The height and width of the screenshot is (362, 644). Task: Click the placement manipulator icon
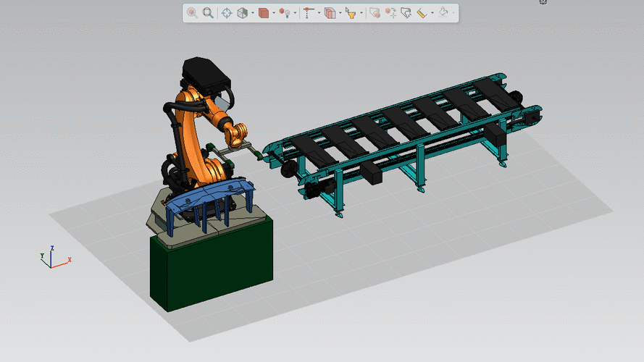[375, 13]
